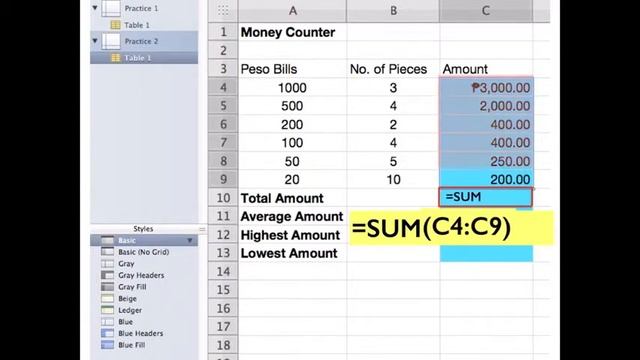The image size is (640, 360).
Task: Click the Money Counter title cell
Action: click(292, 32)
